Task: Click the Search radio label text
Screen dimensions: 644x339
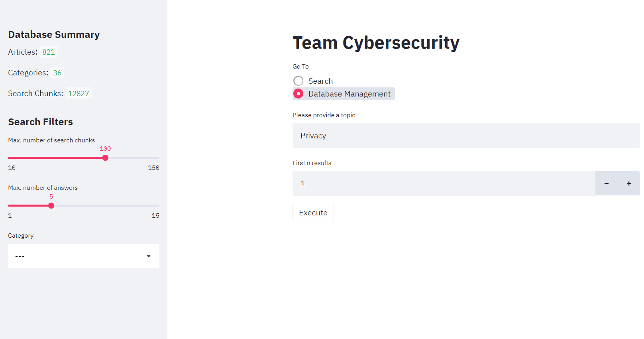Action: [320, 81]
